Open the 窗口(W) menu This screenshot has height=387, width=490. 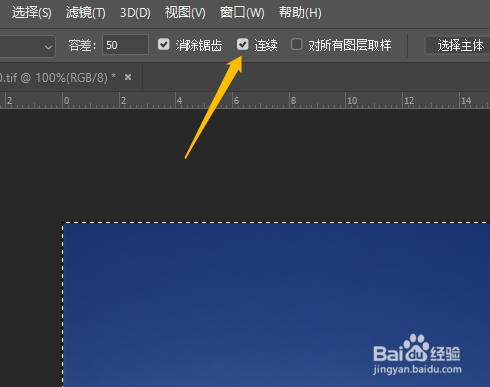pyautogui.click(x=242, y=13)
